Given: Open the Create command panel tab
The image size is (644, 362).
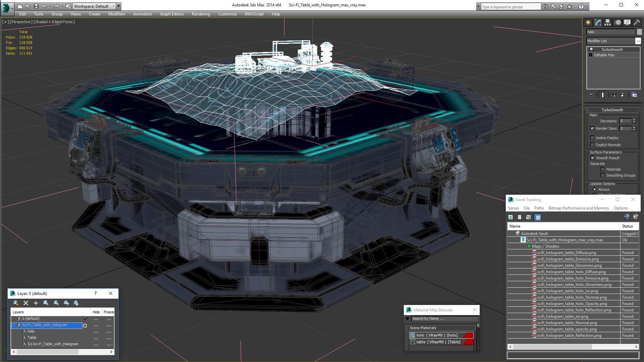Looking at the screenshot, I should 588,22.
